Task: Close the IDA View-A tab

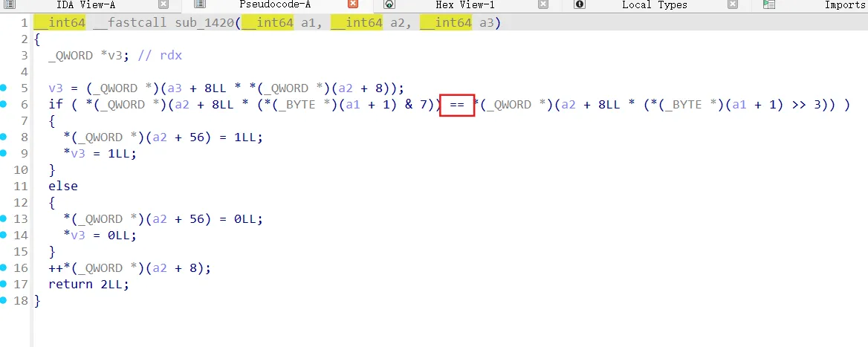Action: click(x=163, y=4)
